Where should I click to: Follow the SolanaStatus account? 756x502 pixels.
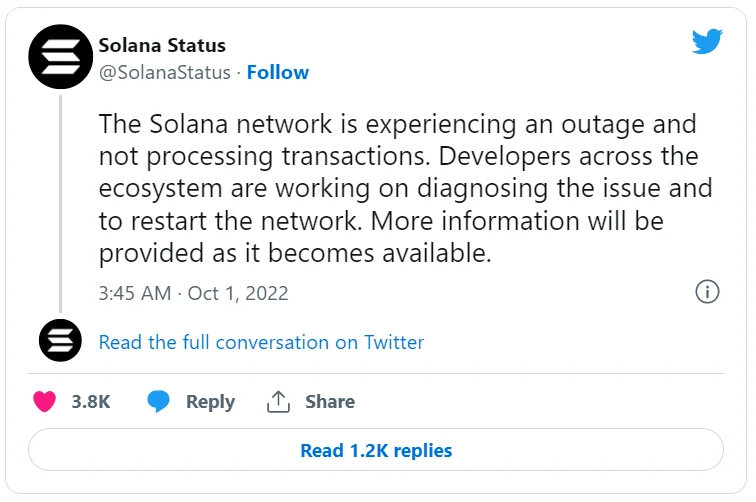[x=278, y=73]
